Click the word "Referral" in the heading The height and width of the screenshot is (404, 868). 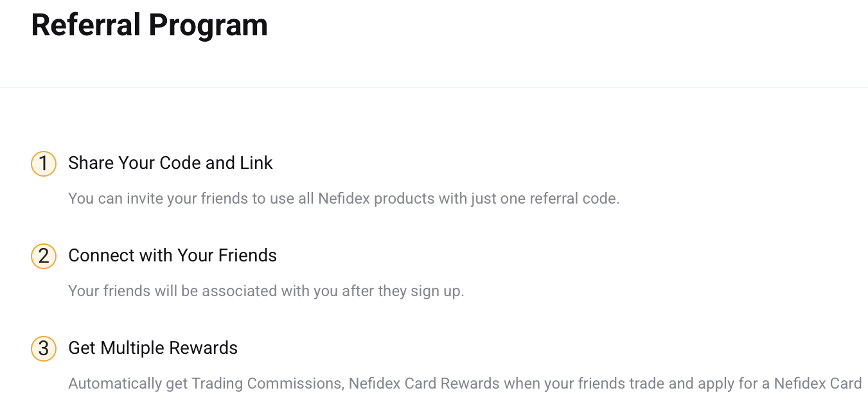(86, 26)
